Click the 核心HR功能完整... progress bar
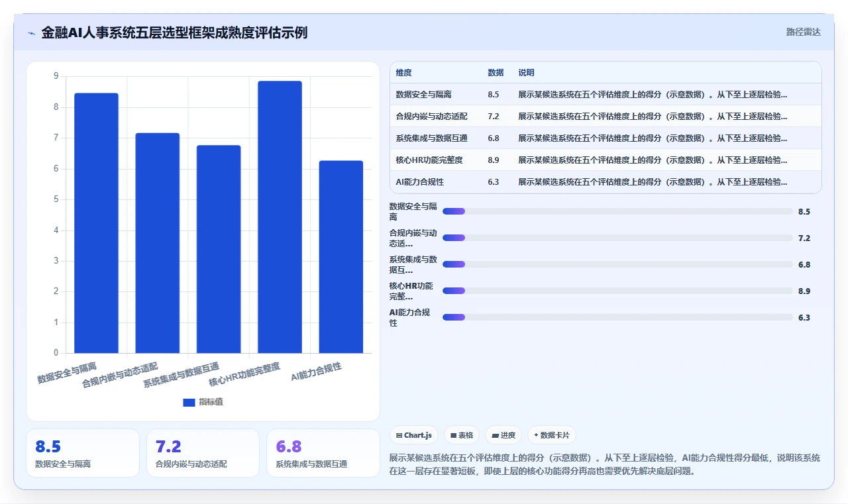The image size is (848, 504). (617, 291)
